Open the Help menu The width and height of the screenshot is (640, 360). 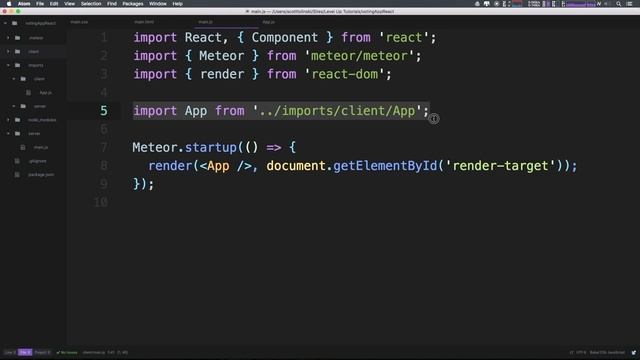pos(178,4)
